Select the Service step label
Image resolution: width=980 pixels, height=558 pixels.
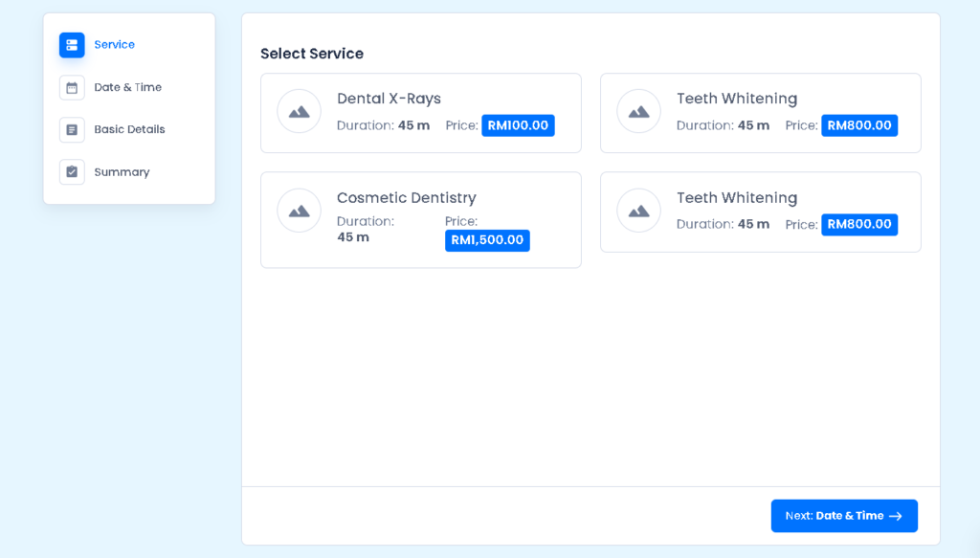114,45
